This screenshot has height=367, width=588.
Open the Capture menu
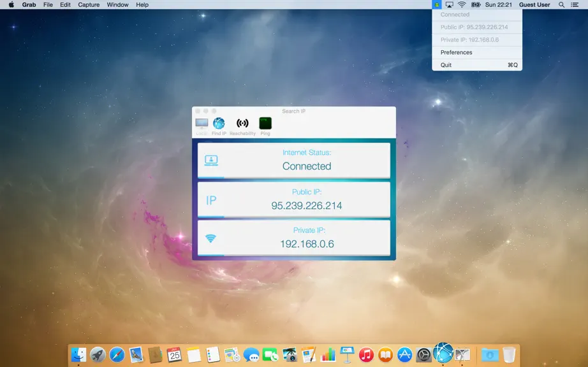point(89,4)
